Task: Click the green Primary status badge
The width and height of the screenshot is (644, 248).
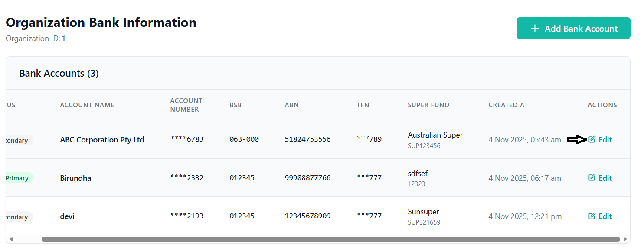Action: [x=18, y=178]
